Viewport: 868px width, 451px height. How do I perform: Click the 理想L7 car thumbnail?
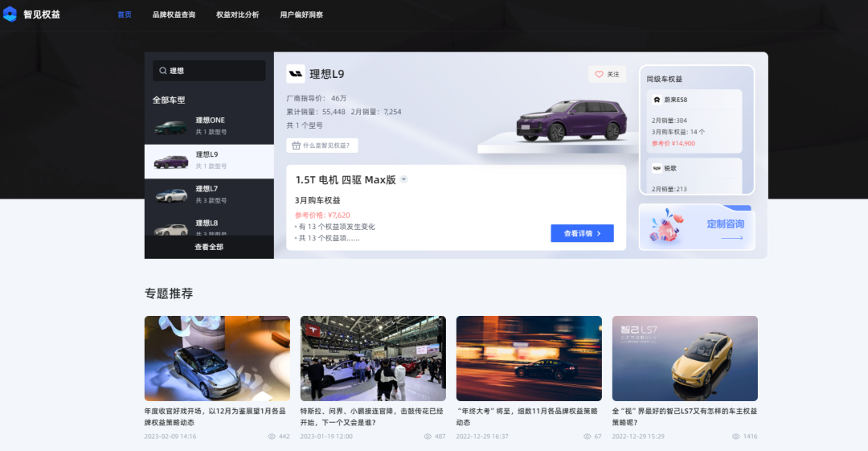click(x=171, y=195)
